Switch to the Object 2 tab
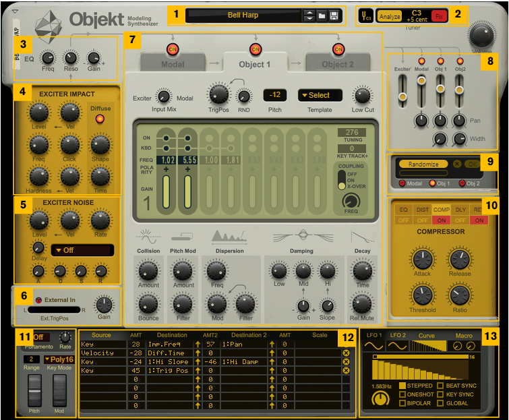The image size is (509, 420). pyautogui.click(x=338, y=65)
